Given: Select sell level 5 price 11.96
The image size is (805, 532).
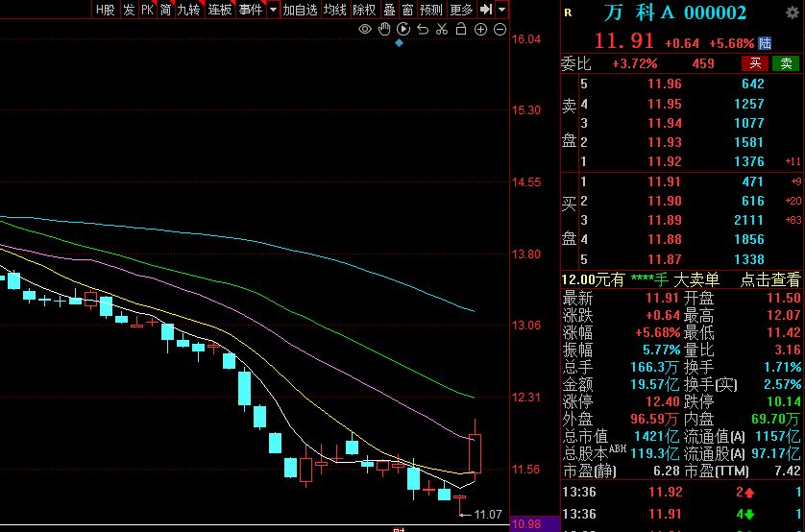Looking at the screenshot, I should (665, 85).
